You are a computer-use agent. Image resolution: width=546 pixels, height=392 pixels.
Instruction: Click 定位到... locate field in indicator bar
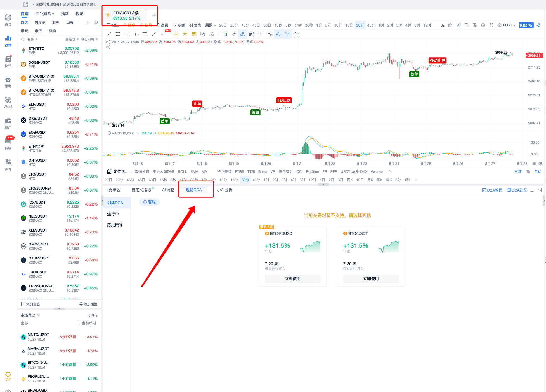click(118, 171)
